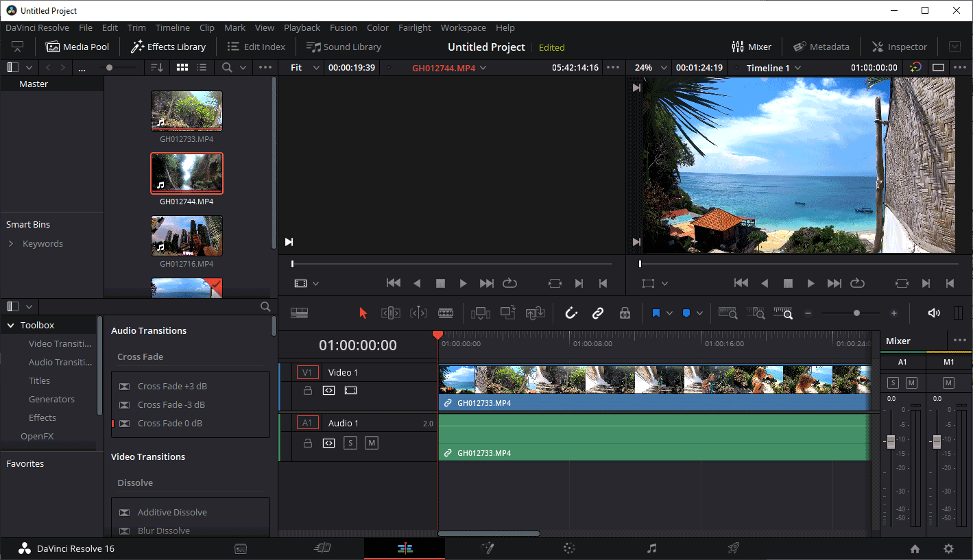Open the Sound Library panel

344,47
